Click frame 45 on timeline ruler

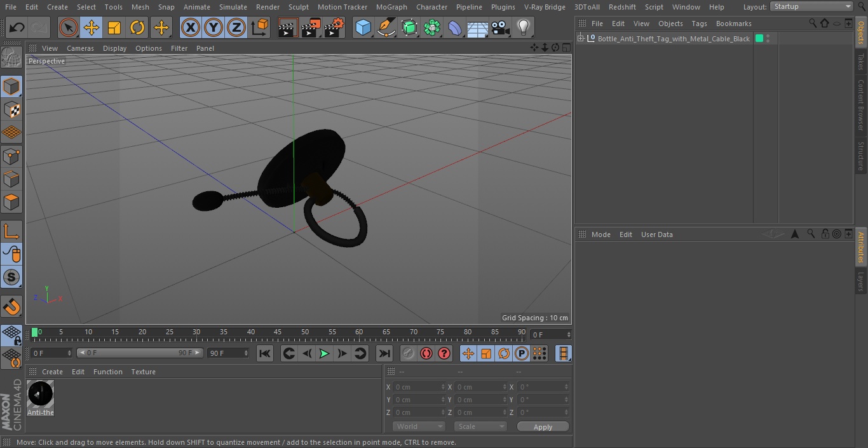click(278, 332)
